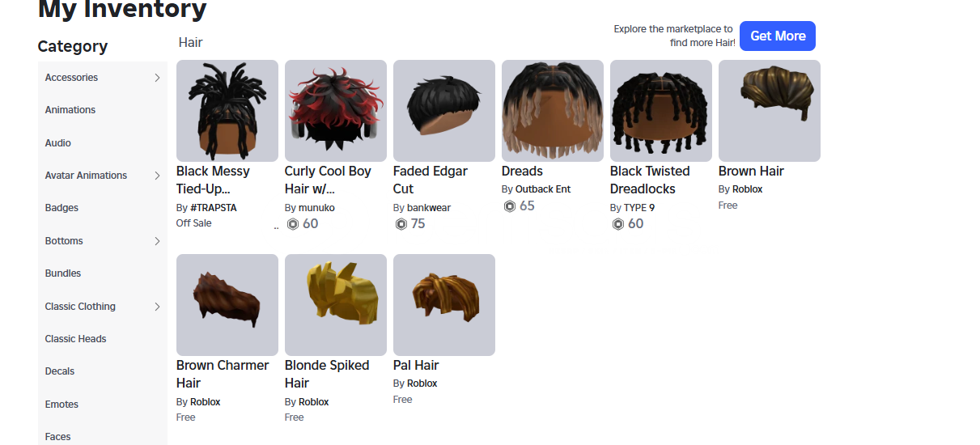
Task: Open the bankwear creator link
Action: pyautogui.click(x=429, y=208)
